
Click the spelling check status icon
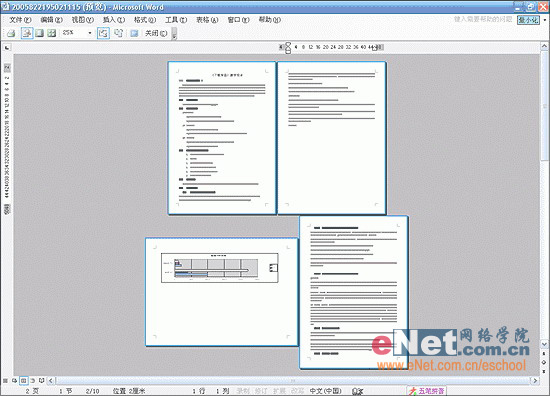357,391
